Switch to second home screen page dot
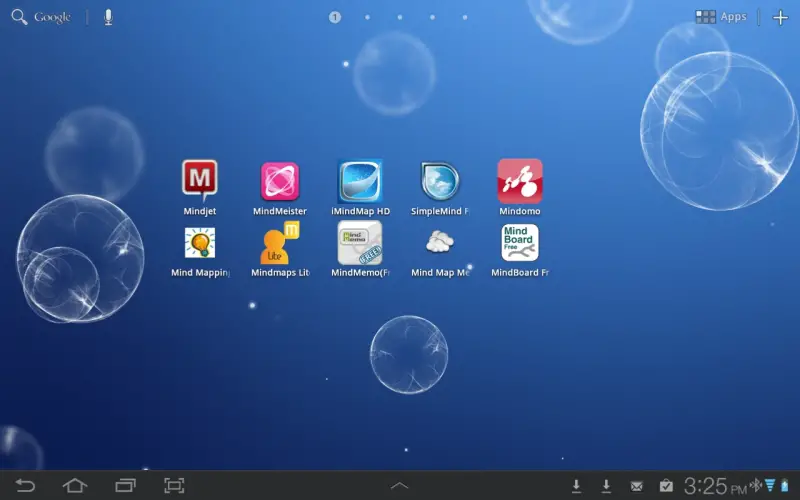Viewport: 800px width, 500px height. (367, 17)
